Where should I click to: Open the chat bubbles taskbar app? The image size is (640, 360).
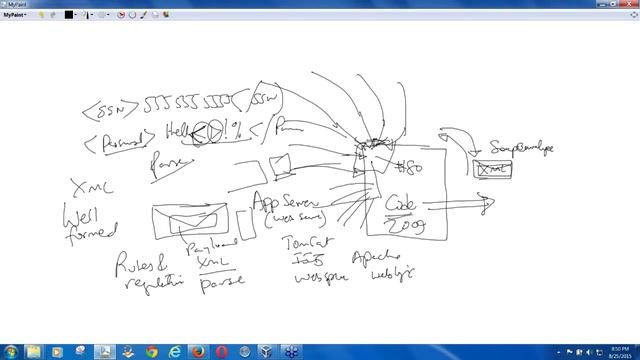coord(80,351)
